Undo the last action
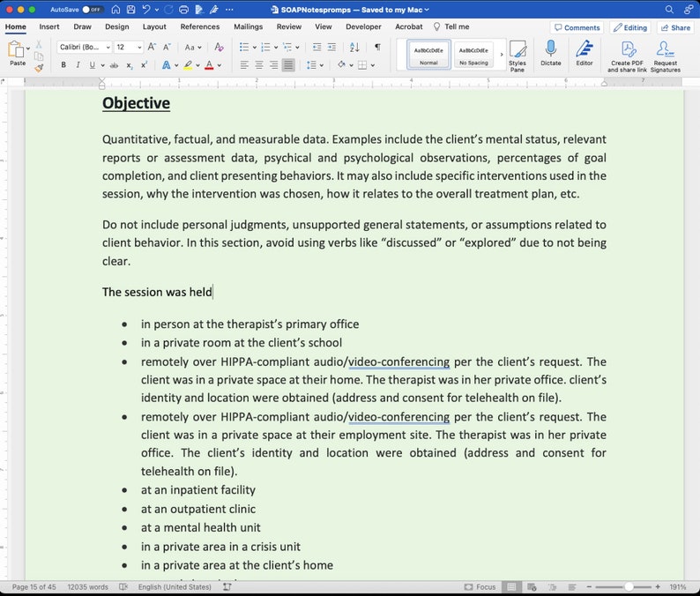Image resolution: width=700 pixels, height=596 pixels. point(146,10)
